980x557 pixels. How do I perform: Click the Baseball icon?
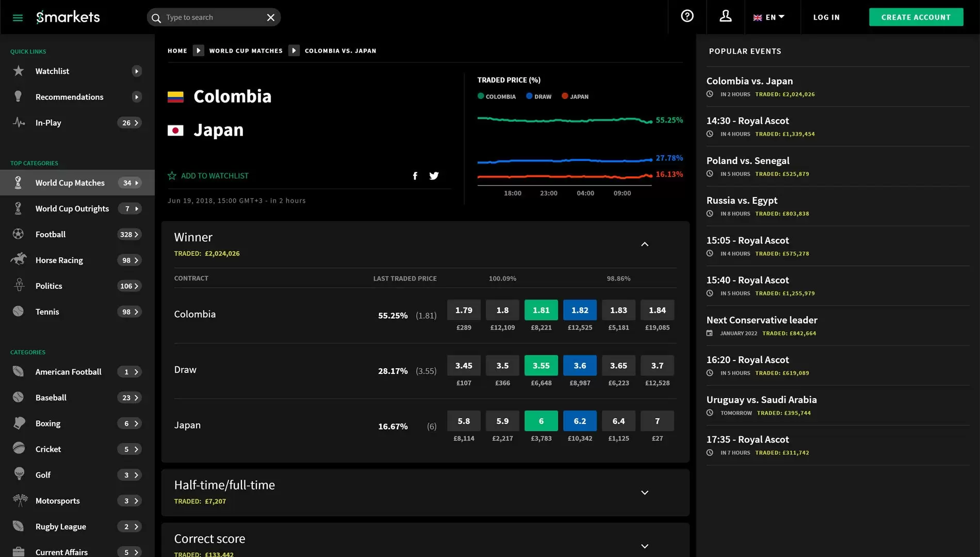click(x=18, y=397)
